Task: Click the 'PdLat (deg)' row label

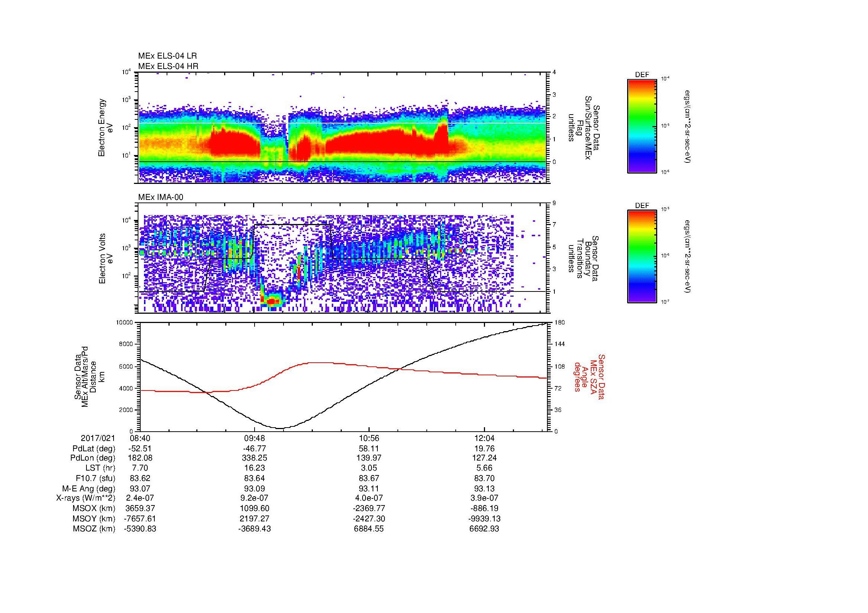Action: pyautogui.click(x=94, y=449)
